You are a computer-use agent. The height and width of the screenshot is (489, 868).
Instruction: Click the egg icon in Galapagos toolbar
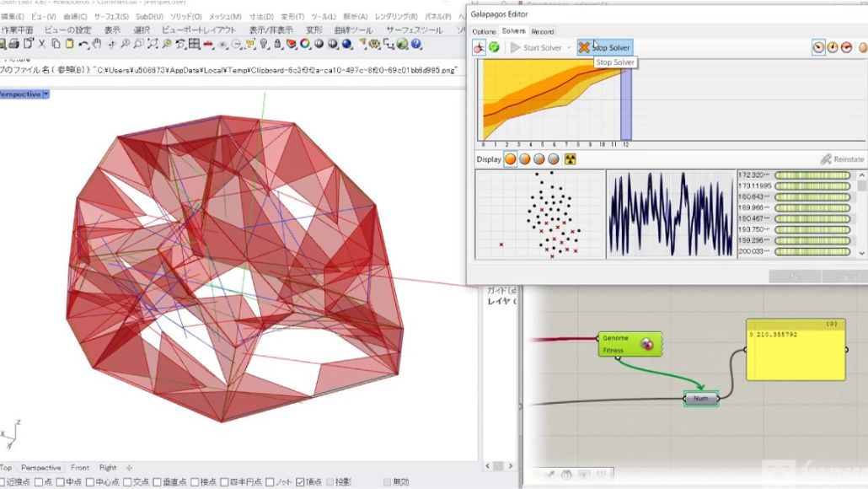(x=862, y=48)
